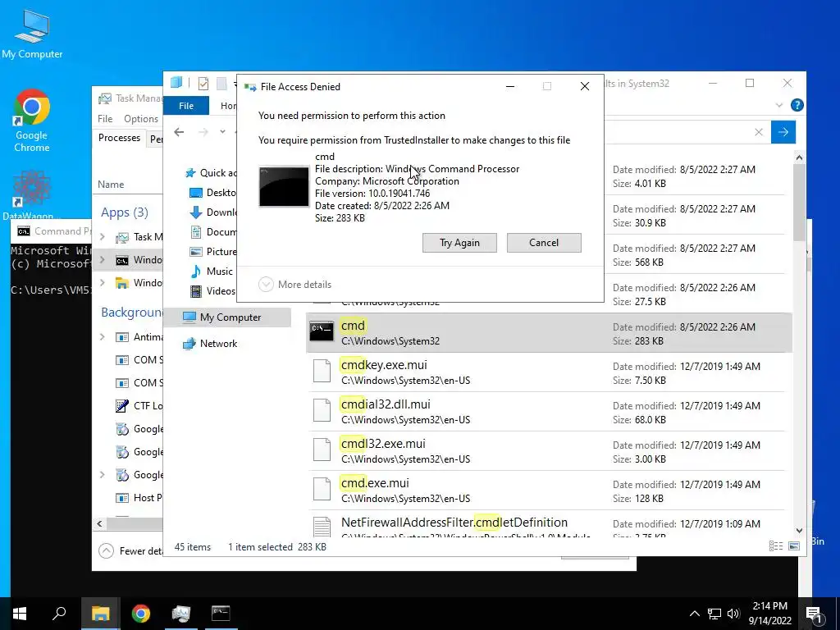
Task: Select the cmd.exe.mui search result
Action: 549,491
